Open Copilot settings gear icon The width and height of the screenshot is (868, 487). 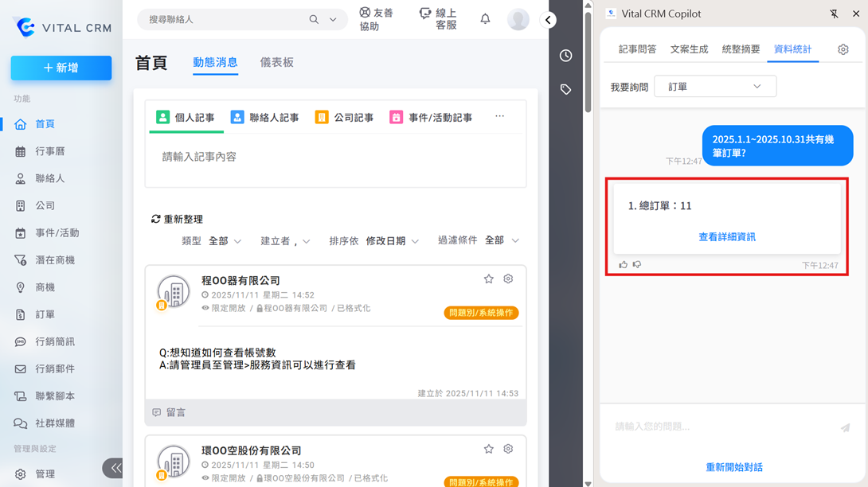tap(843, 49)
